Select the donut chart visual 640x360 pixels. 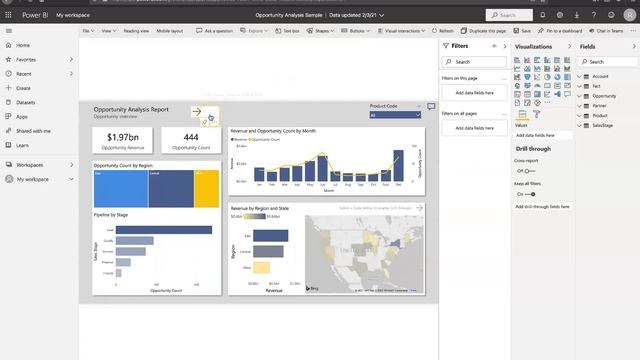click(557, 77)
